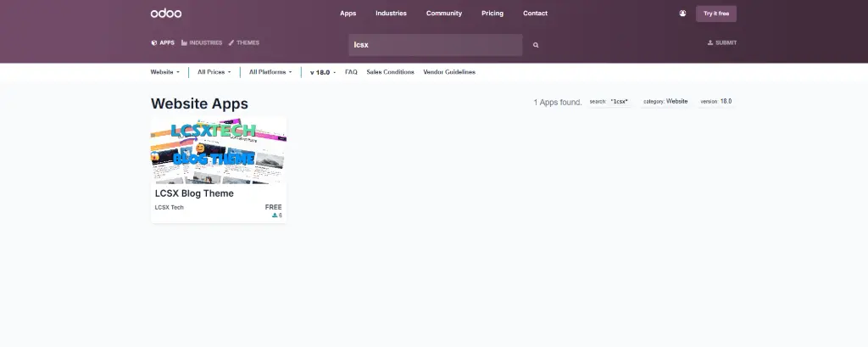Go to the Contact page
868x347 pixels.
[536, 14]
